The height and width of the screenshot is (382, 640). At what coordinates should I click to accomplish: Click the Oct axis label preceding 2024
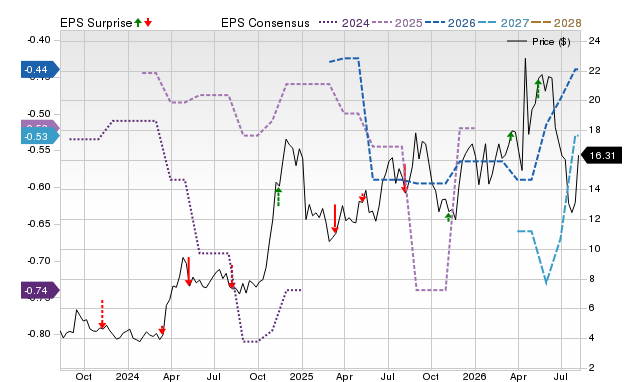coord(84,376)
